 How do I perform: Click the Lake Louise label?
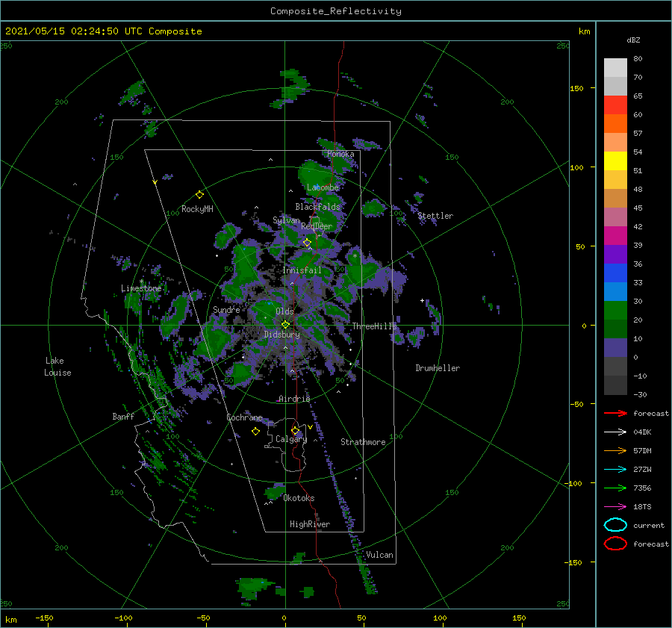point(57,367)
